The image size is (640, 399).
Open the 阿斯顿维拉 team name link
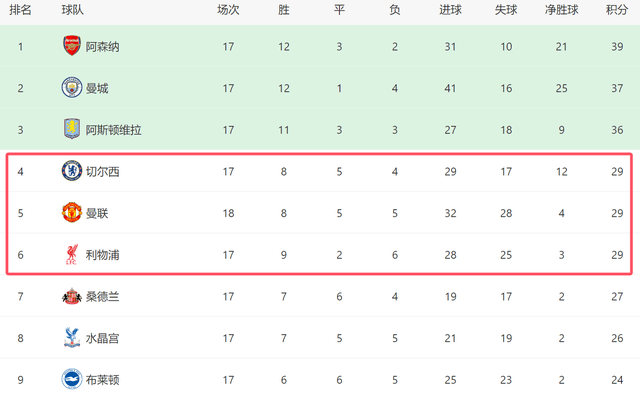(x=113, y=130)
